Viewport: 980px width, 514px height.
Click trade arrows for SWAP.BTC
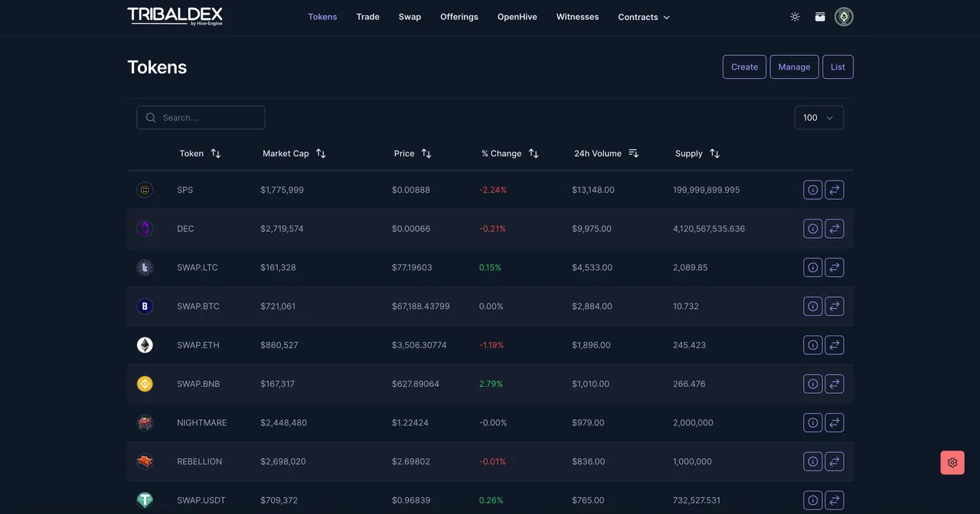835,306
